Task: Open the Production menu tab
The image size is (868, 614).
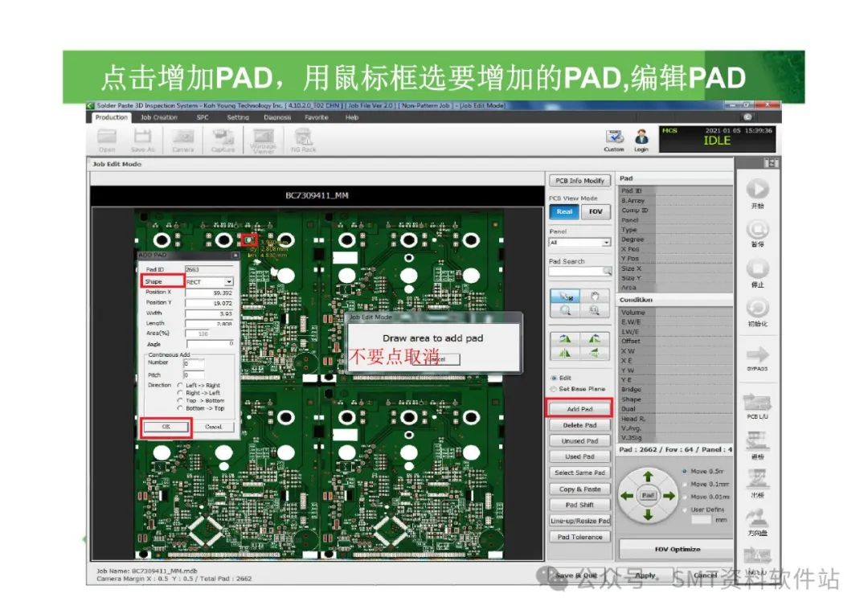Action: coord(111,117)
